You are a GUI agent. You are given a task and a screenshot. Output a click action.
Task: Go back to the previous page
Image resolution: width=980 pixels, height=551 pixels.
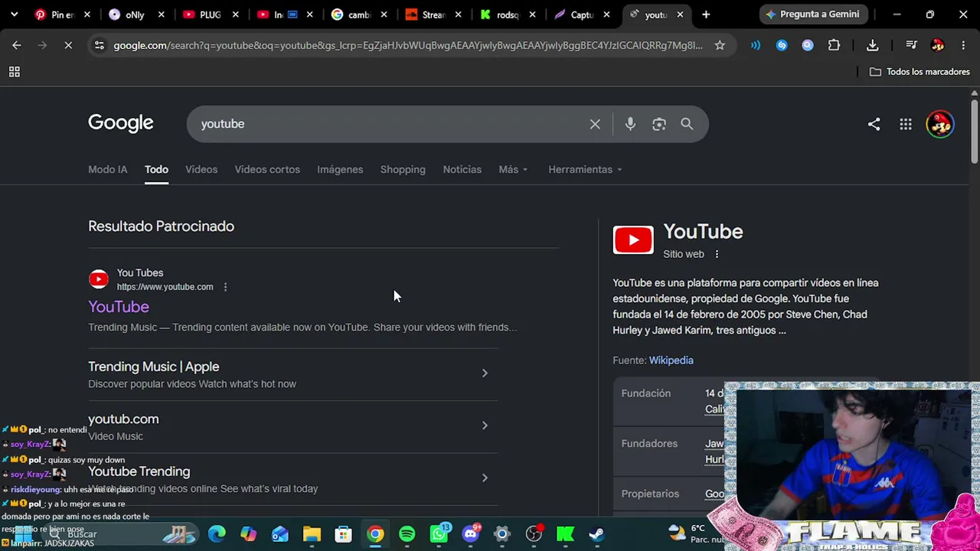click(x=16, y=45)
